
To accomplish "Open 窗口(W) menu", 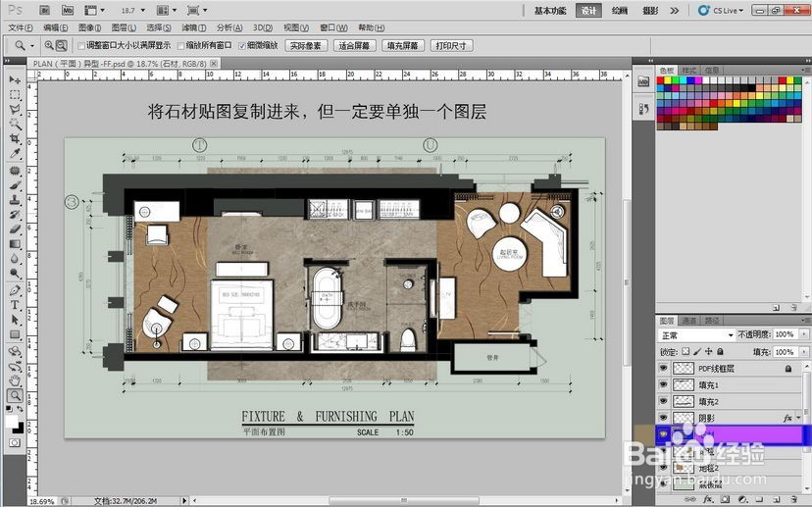I will (333, 28).
